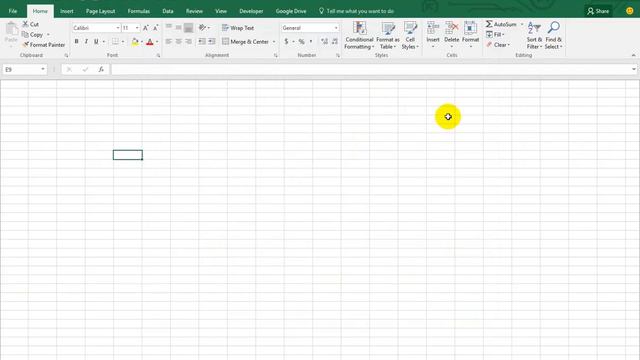Screen dimensions: 640x360
Task: Open the Font settings dialog launcher
Action: 158,56
